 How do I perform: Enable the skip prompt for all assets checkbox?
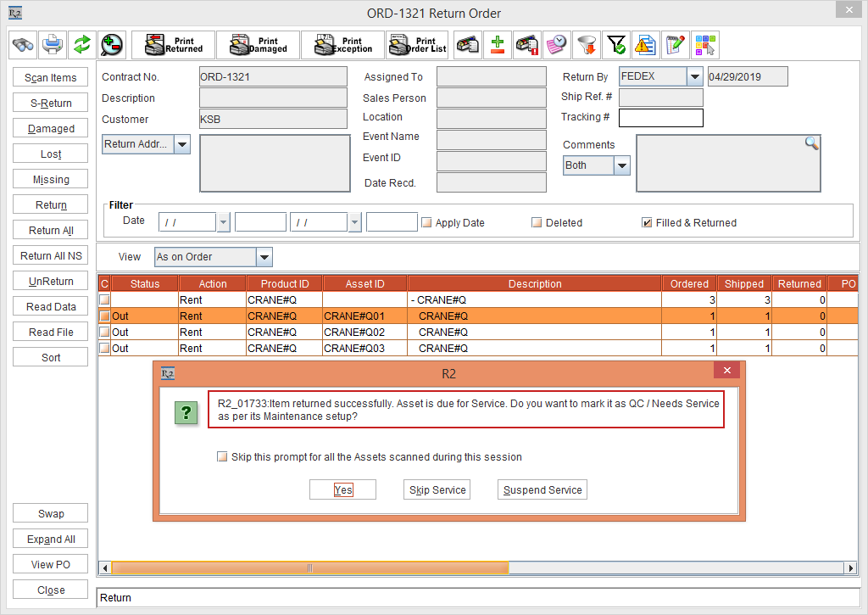coord(223,456)
